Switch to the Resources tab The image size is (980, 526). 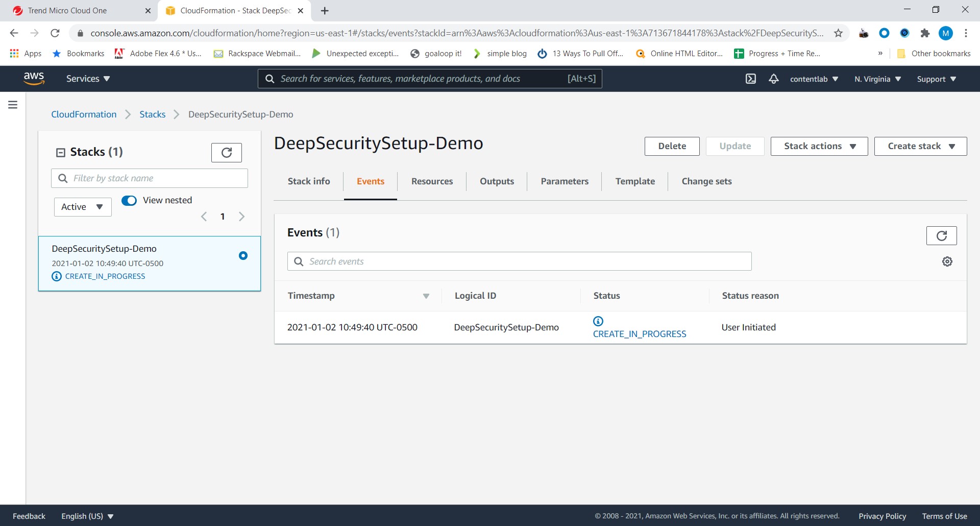[x=432, y=181]
